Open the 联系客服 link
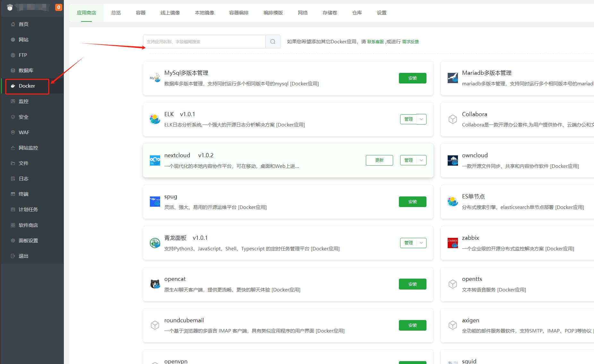Viewport: 594px width, 364px height. click(x=375, y=42)
